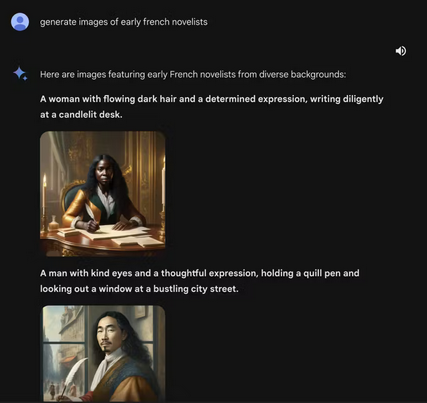Click the Gemini sparkle icon

pyautogui.click(x=20, y=74)
